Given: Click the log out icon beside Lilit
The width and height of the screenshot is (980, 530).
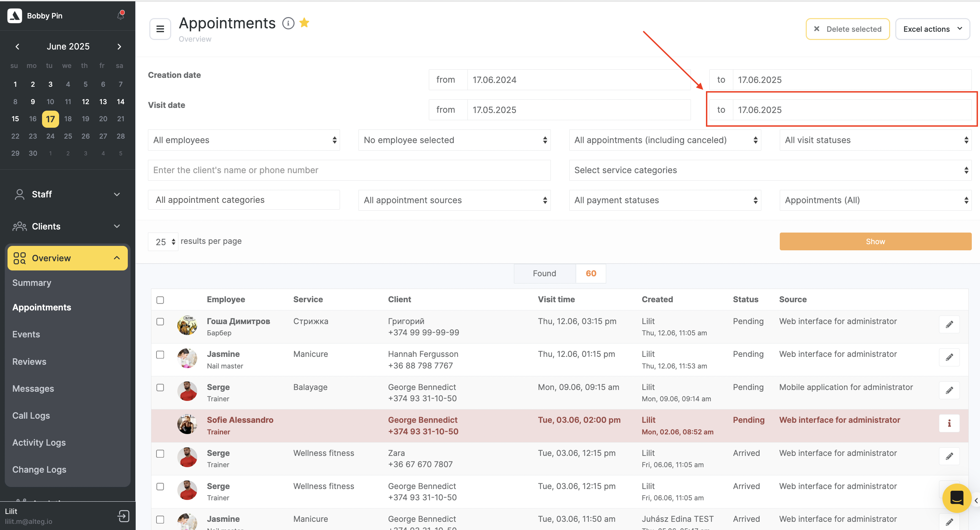Looking at the screenshot, I should click(123, 516).
